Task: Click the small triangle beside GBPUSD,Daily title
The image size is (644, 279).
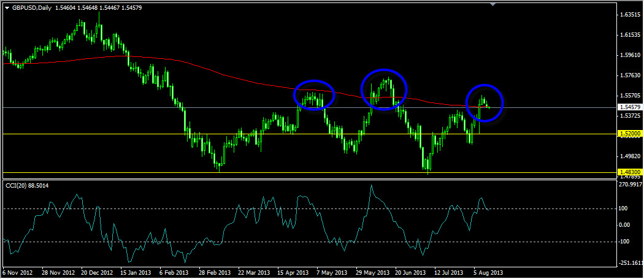Action: 7,7
